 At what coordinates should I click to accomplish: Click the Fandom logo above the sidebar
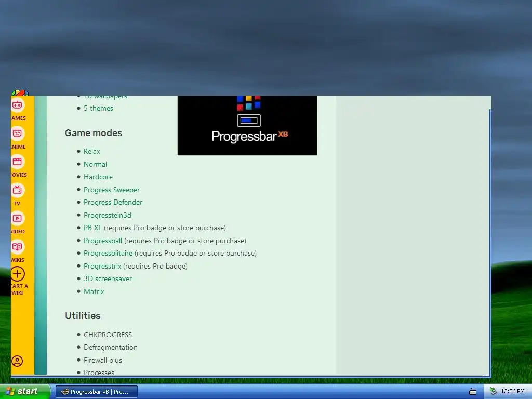pos(20,93)
